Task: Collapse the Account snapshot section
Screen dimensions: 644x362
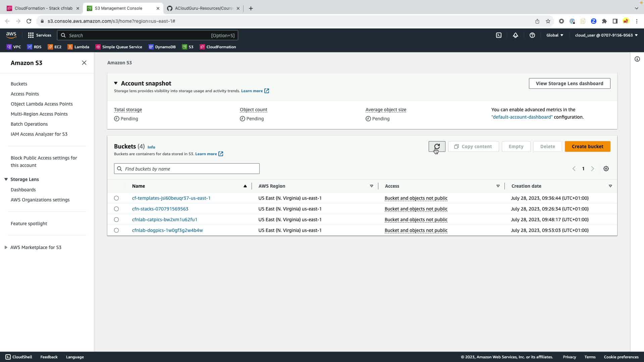Action: coord(116,83)
